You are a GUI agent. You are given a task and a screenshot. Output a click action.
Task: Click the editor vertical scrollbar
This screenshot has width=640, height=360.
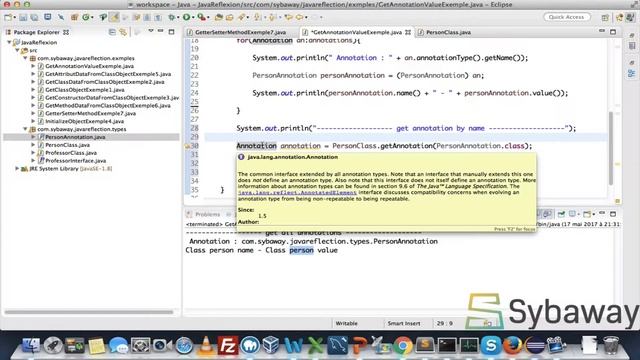point(611,148)
